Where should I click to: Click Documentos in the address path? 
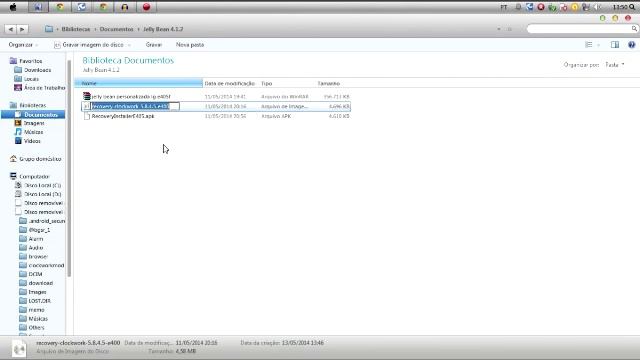tap(116, 29)
